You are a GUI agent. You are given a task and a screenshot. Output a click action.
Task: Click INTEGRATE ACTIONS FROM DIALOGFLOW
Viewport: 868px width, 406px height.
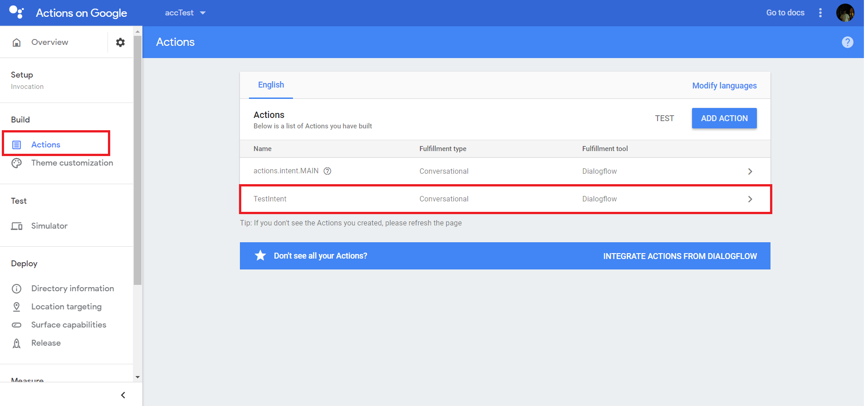click(x=680, y=256)
